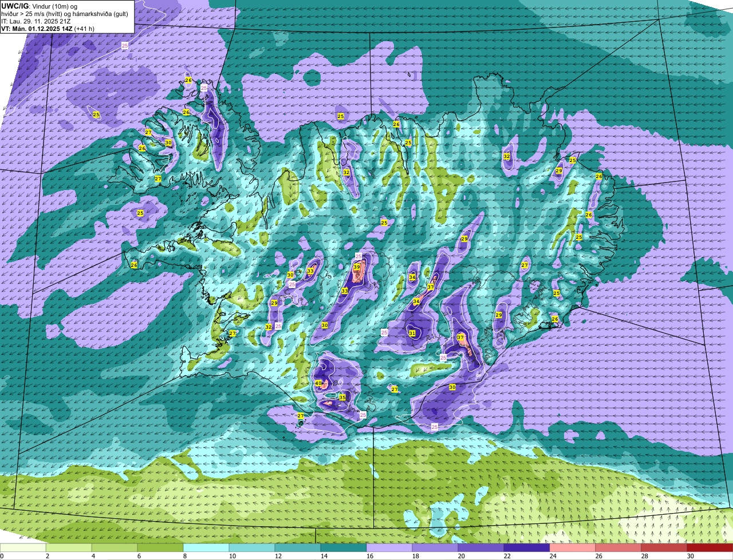Select the 6–8 m/s legend color swatch
This screenshot has width=733, height=560.
pyautogui.click(x=160, y=548)
